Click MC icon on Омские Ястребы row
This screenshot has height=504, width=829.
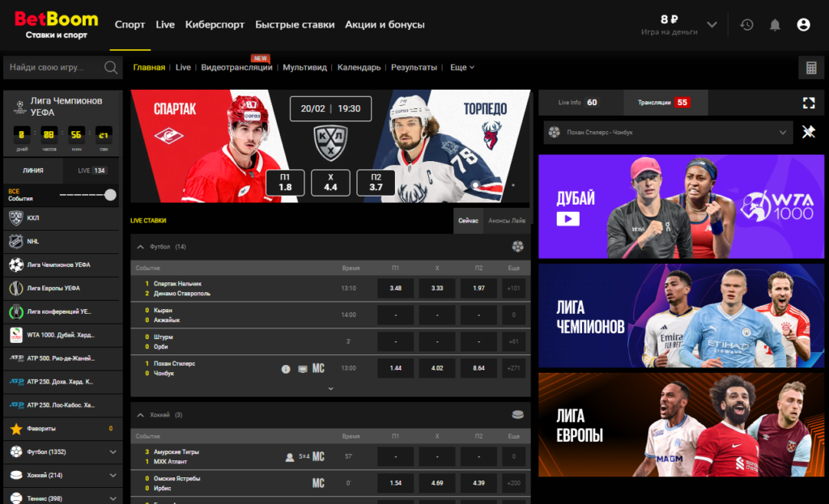(318, 483)
